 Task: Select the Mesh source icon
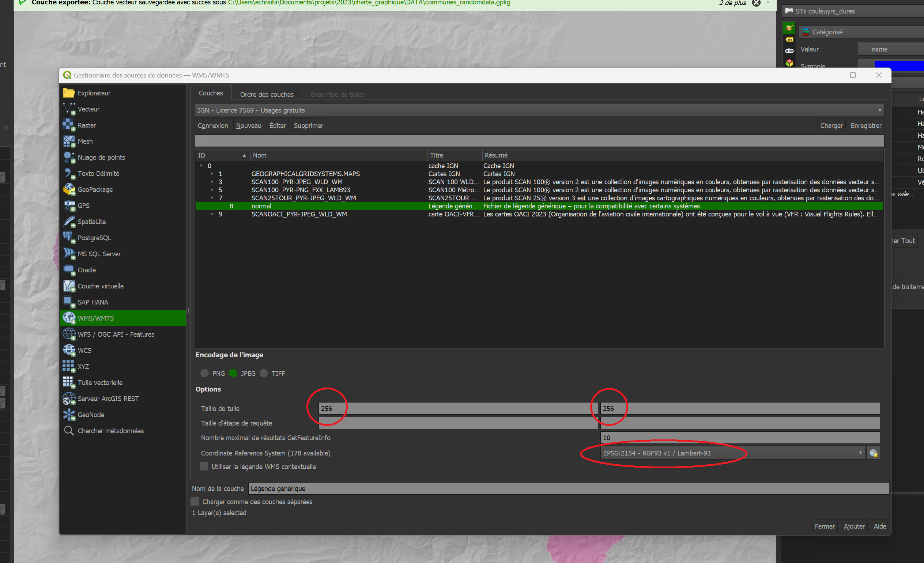tap(69, 141)
